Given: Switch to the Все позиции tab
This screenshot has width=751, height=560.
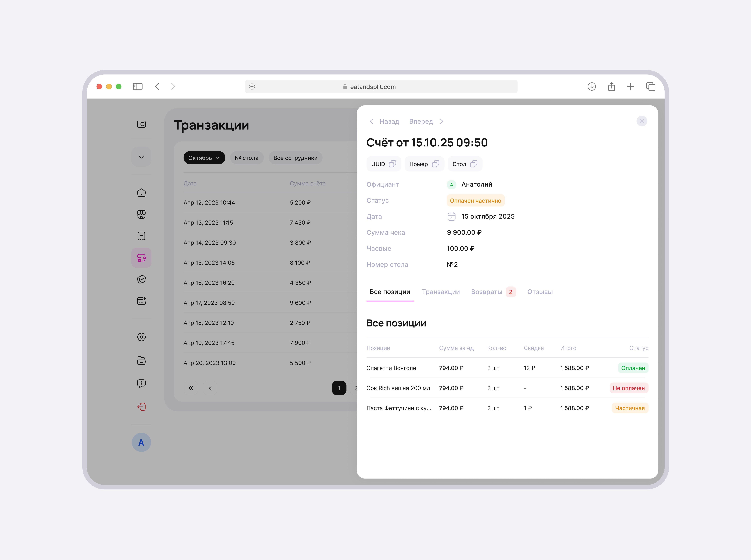Looking at the screenshot, I should 390,292.
